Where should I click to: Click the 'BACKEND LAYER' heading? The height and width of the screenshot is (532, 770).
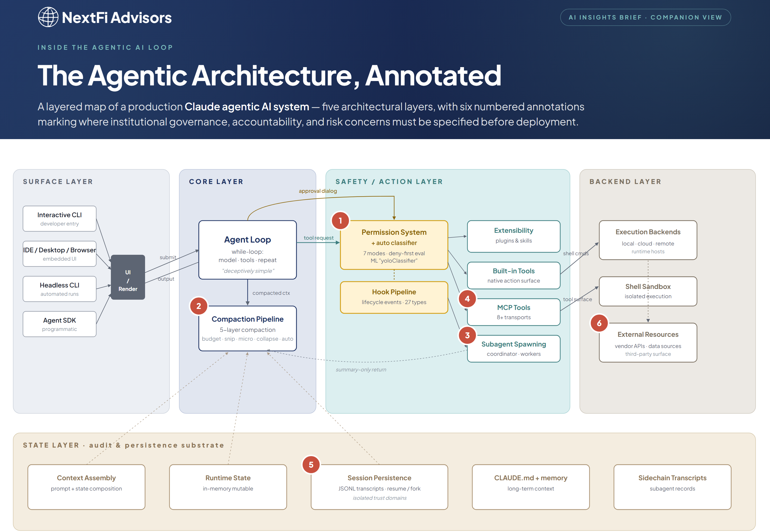point(625,182)
